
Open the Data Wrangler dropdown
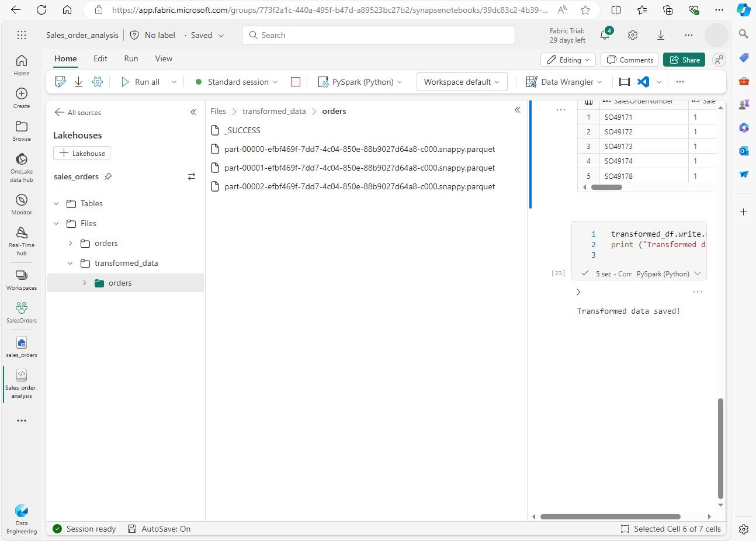(564, 82)
